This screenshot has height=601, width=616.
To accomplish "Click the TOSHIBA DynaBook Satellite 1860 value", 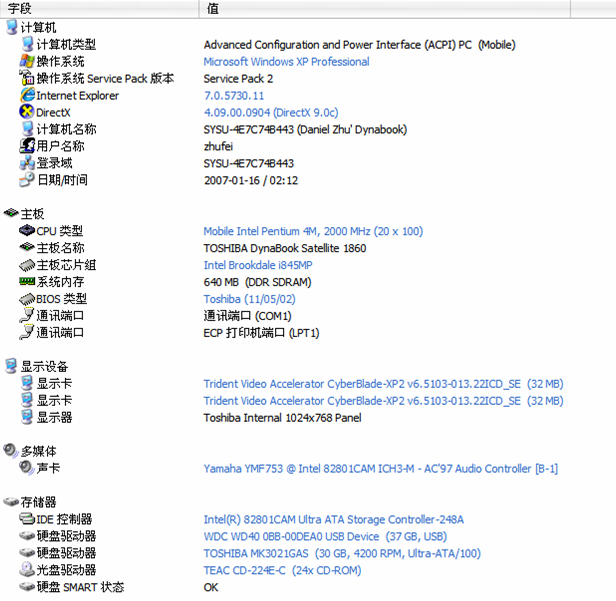I will [x=285, y=248].
